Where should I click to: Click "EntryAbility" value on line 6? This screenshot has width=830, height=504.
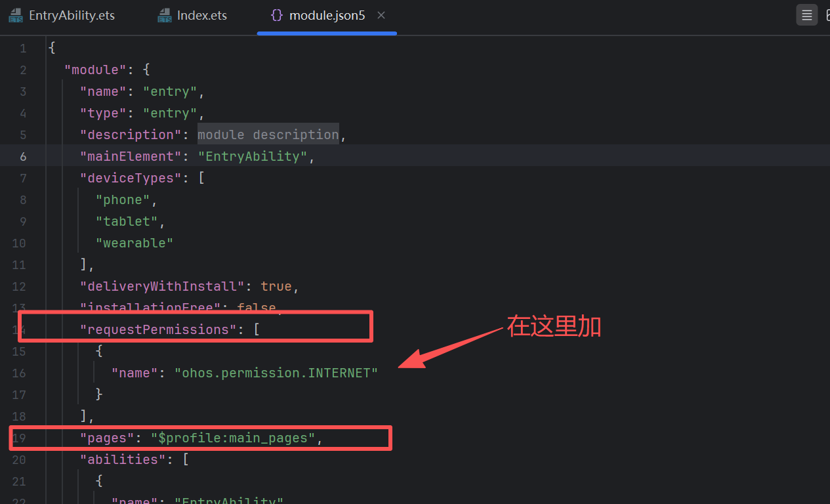click(253, 156)
